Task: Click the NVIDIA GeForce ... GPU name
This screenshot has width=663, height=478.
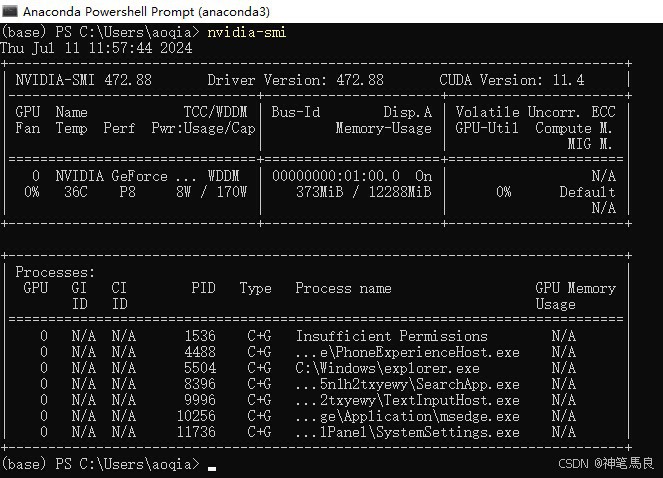Action: pos(126,176)
